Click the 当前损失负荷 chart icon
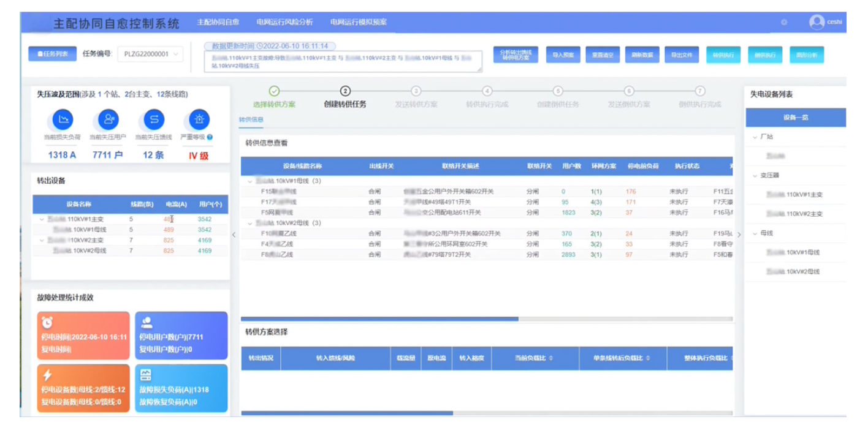This screenshot has width=868, height=433. click(63, 119)
